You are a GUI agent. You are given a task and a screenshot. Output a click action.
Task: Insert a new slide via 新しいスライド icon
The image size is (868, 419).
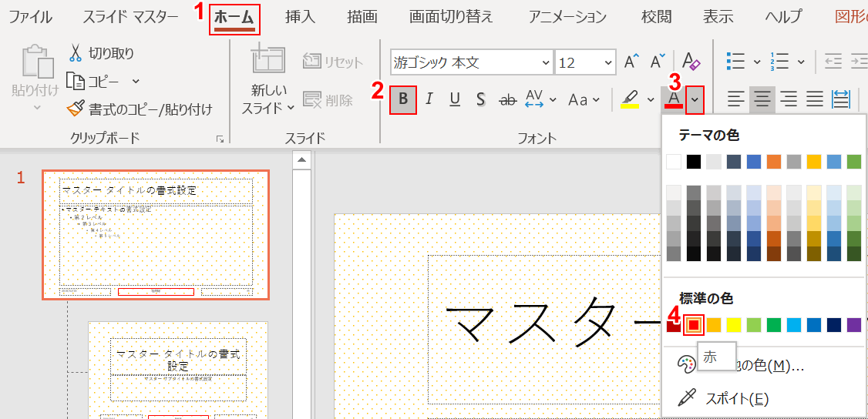click(x=268, y=58)
